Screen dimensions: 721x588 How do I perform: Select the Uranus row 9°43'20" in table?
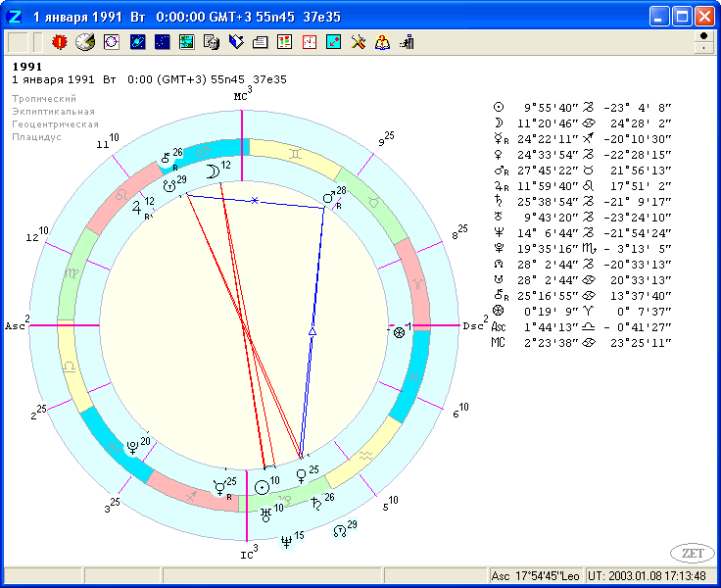(582, 218)
